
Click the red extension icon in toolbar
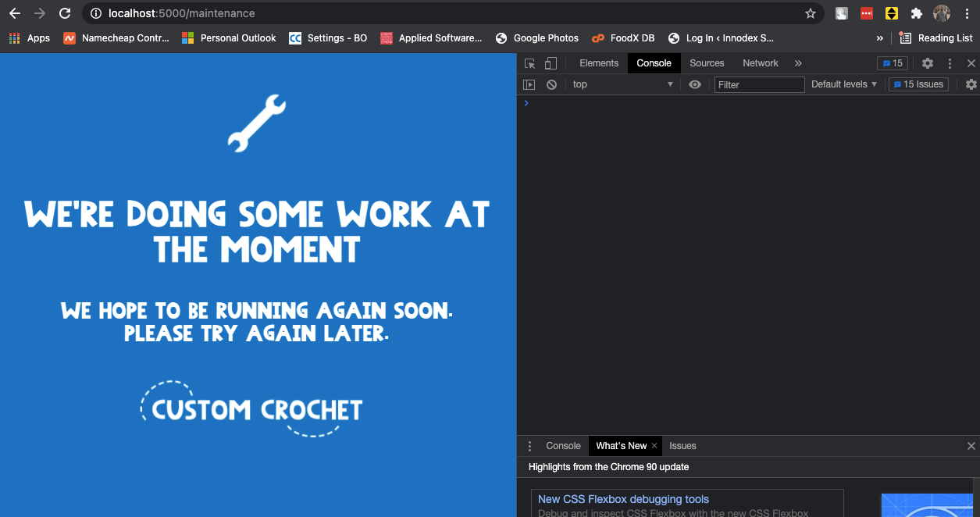click(x=867, y=13)
